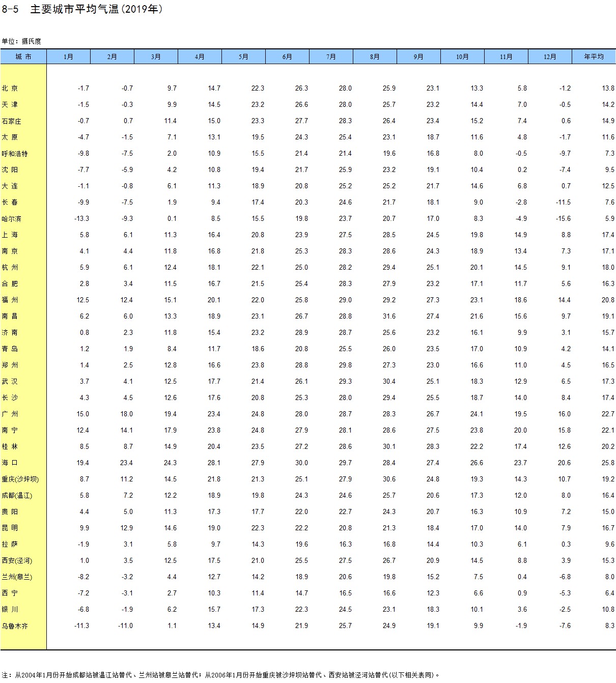Click 海口 annual average 25.8
Image resolution: width=616 pixels, height=683 pixels.
pos(608,463)
